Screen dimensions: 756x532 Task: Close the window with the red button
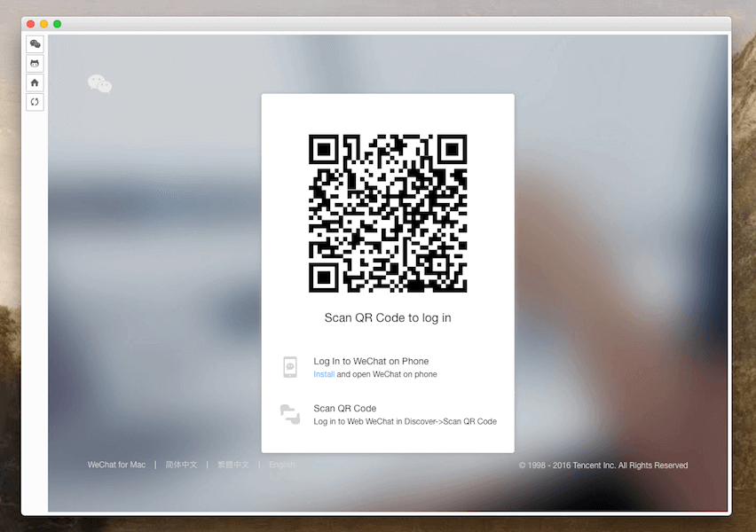(31, 24)
